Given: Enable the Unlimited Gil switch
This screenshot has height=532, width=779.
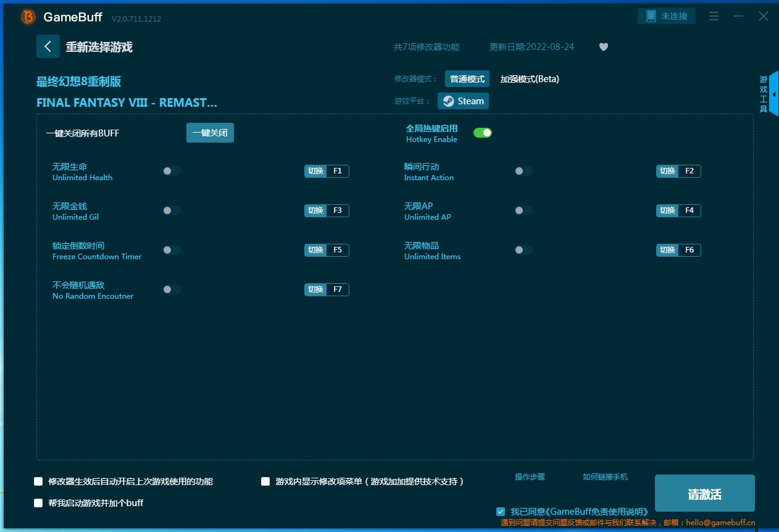Looking at the screenshot, I should (x=172, y=210).
